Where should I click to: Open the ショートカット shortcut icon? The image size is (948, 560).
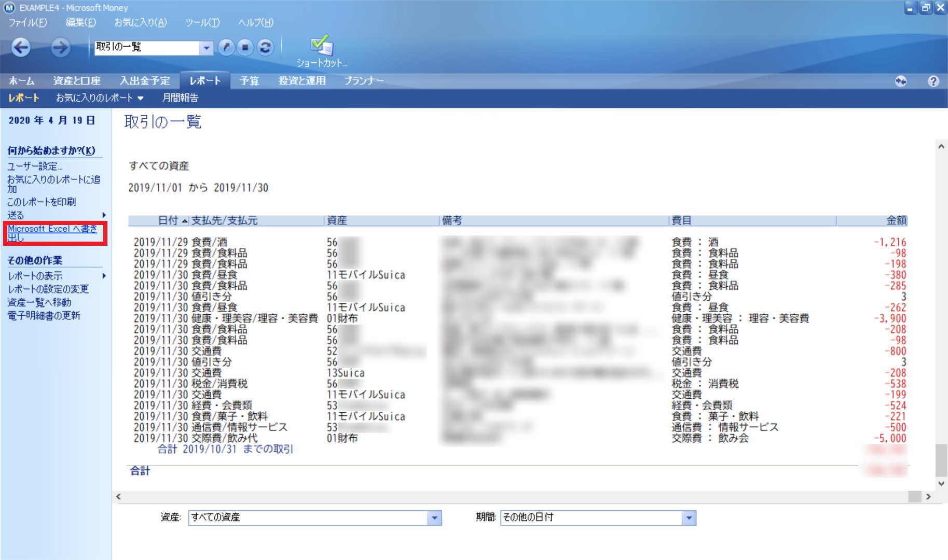[322, 51]
